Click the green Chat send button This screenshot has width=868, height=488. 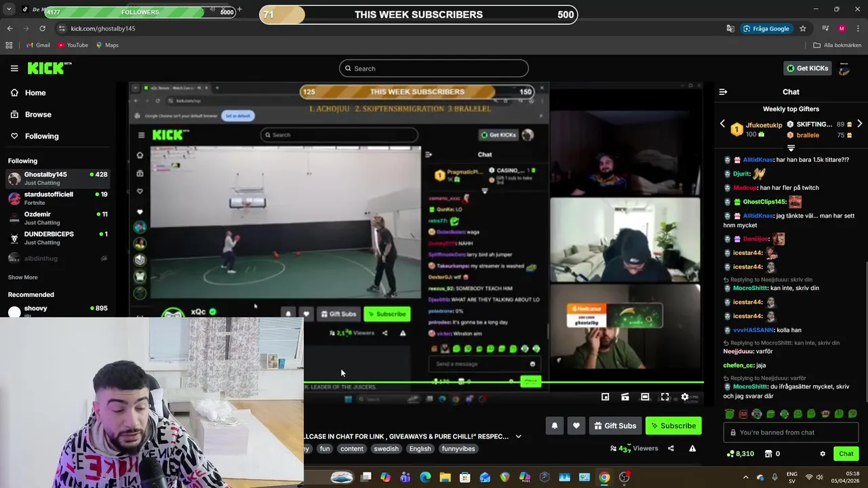click(x=846, y=454)
